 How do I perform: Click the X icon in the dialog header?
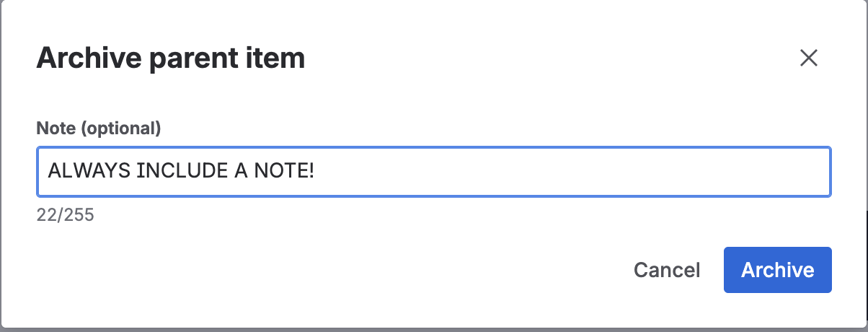pyautogui.click(x=808, y=58)
